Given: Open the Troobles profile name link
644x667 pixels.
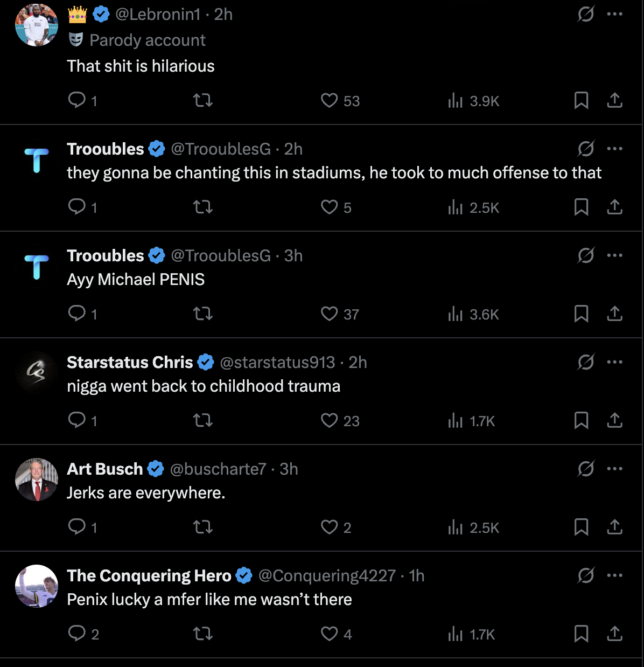Looking at the screenshot, I should [x=106, y=149].
